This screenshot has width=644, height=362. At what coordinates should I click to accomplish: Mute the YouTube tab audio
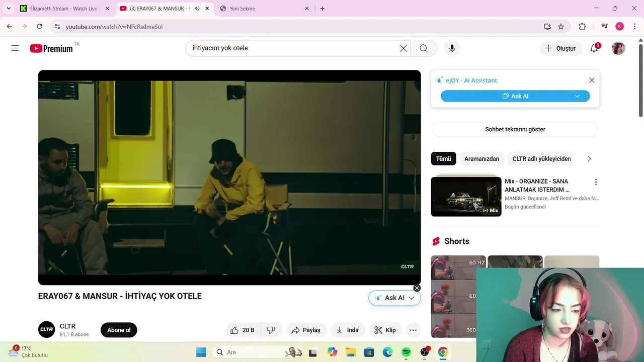pos(197,9)
